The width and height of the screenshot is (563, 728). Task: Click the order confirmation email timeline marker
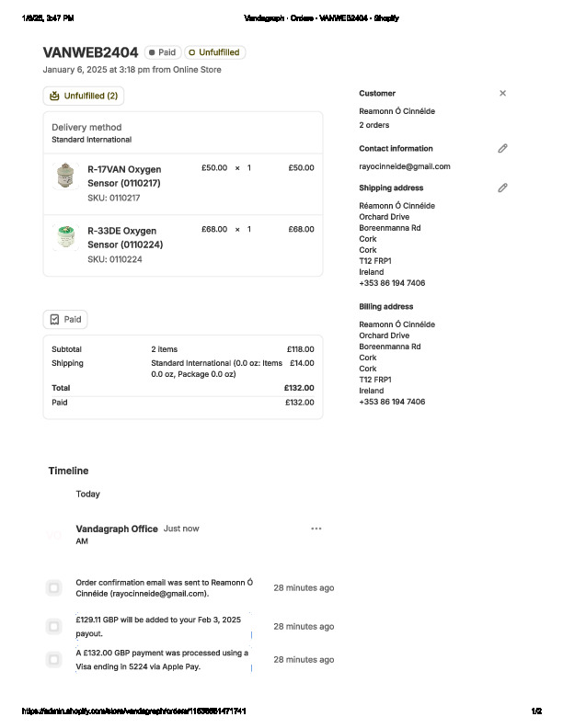click(x=54, y=587)
